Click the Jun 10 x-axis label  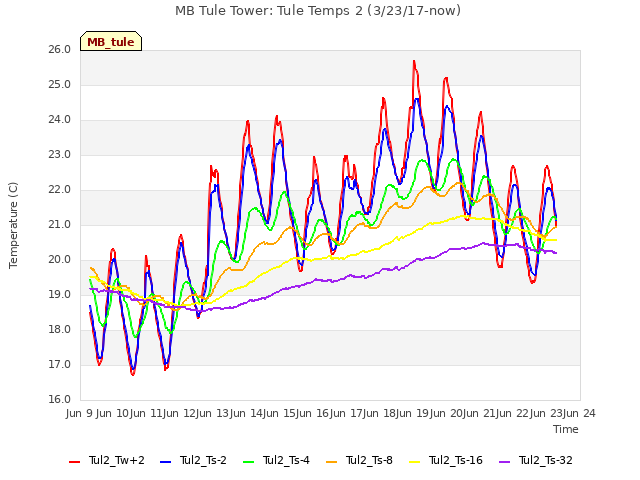click(x=113, y=414)
